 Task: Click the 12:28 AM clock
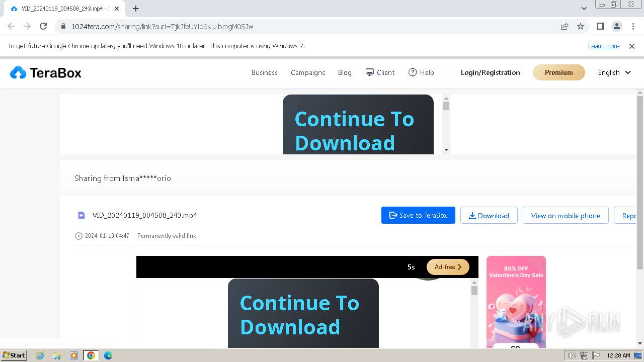[618, 355]
